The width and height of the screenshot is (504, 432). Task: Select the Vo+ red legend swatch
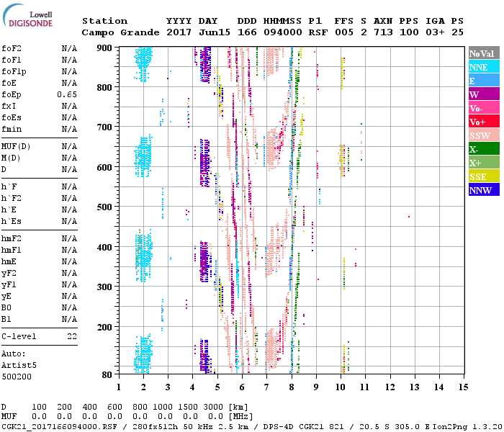pyautogui.click(x=483, y=122)
